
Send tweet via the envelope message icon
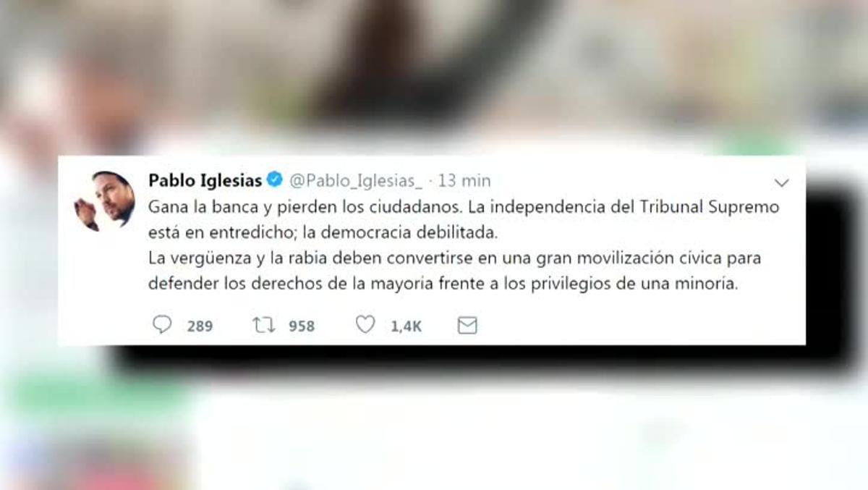[x=467, y=326]
